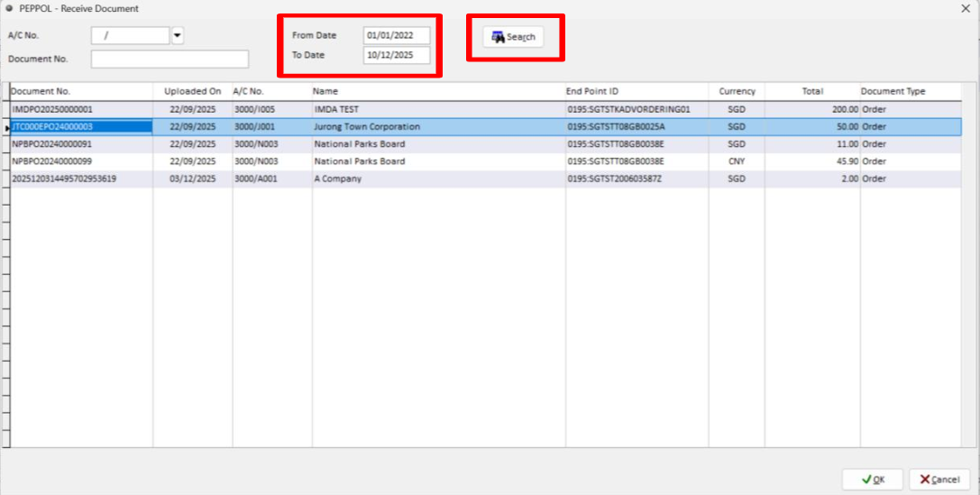
Task: Click the 03/12/2025 uploaded date cell
Action: pos(193,179)
